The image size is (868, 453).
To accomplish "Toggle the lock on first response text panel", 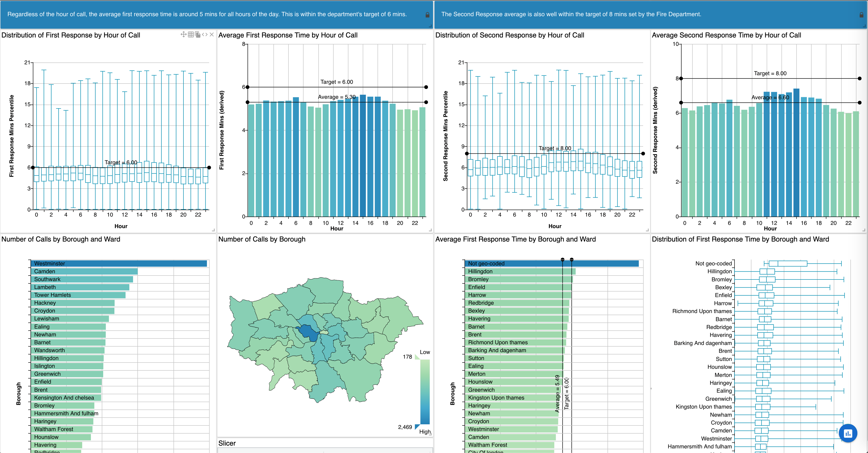I will pyautogui.click(x=427, y=15).
